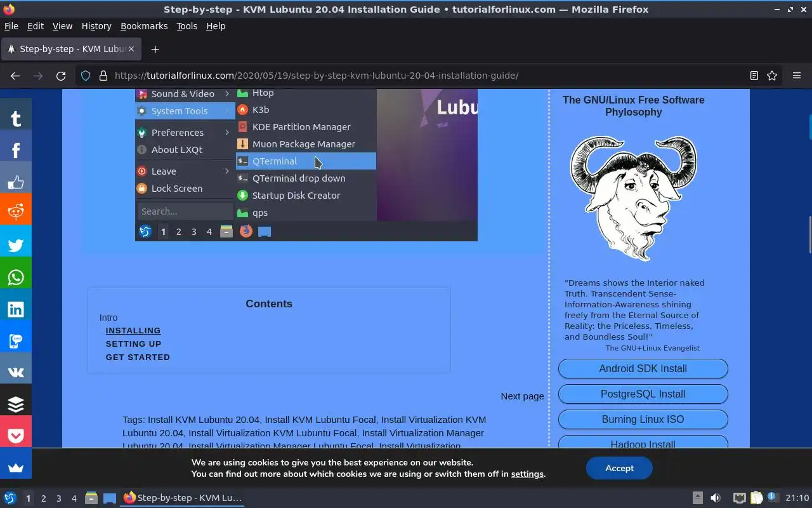The height and width of the screenshot is (508, 812).
Task: Open a new browser tab
Action: click(x=155, y=49)
